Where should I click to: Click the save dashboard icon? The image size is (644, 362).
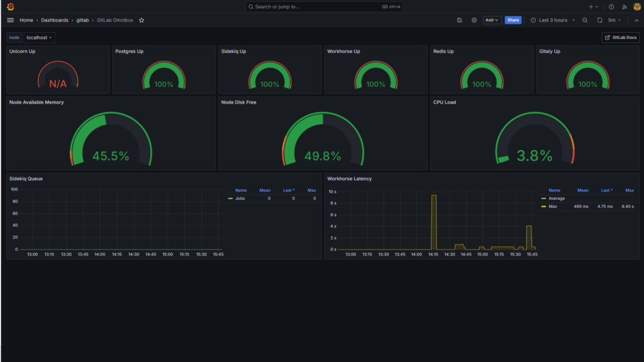pos(459,20)
